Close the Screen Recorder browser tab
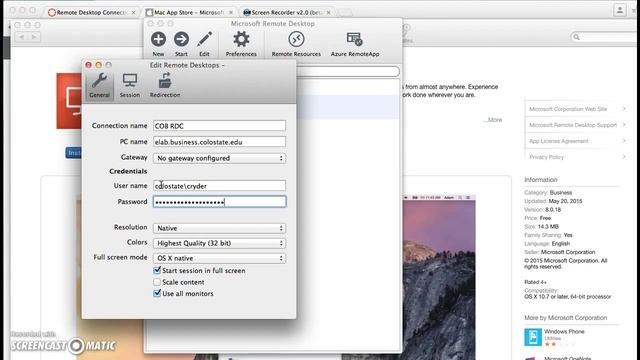 (329, 13)
